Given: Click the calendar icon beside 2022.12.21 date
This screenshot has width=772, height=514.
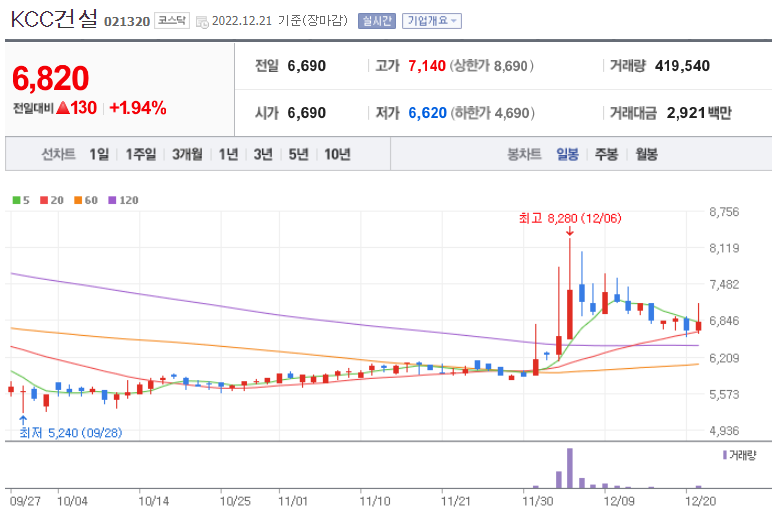Looking at the screenshot, I should pos(202,22).
